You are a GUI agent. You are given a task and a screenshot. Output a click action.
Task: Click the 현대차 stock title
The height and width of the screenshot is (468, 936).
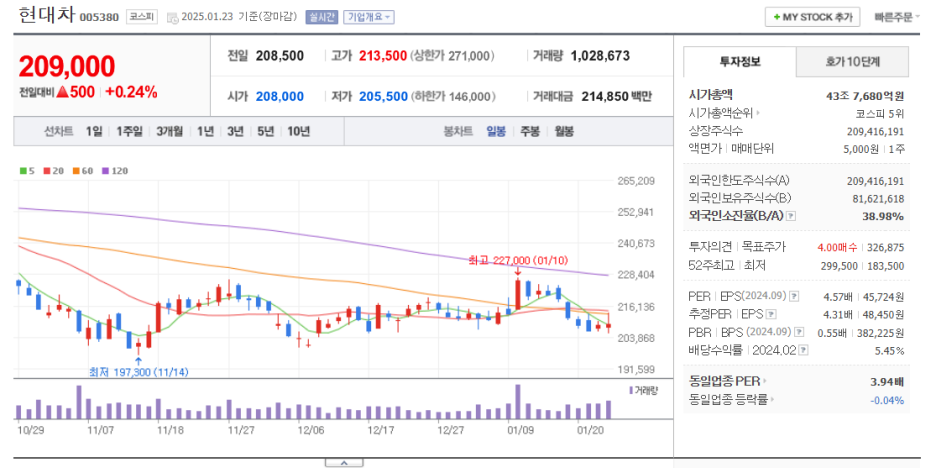pos(47,16)
